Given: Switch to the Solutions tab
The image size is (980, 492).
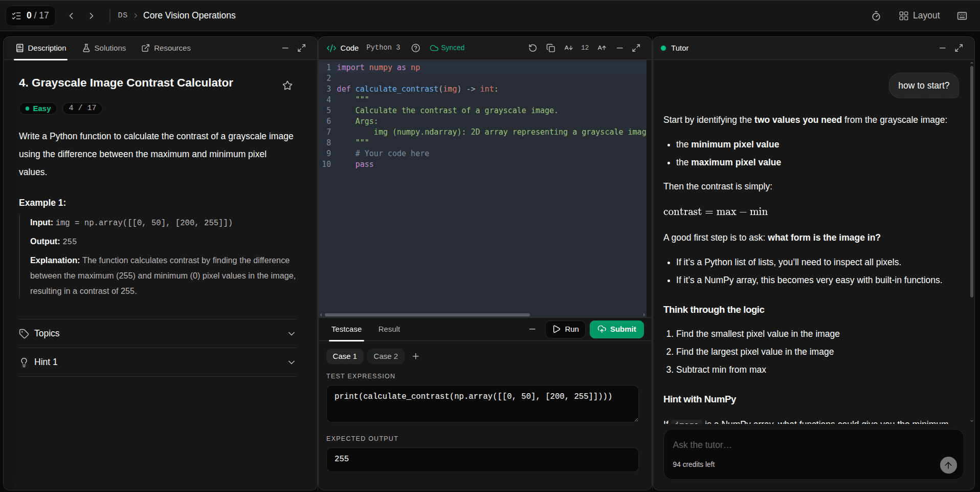Looking at the screenshot, I should (x=104, y=48).
